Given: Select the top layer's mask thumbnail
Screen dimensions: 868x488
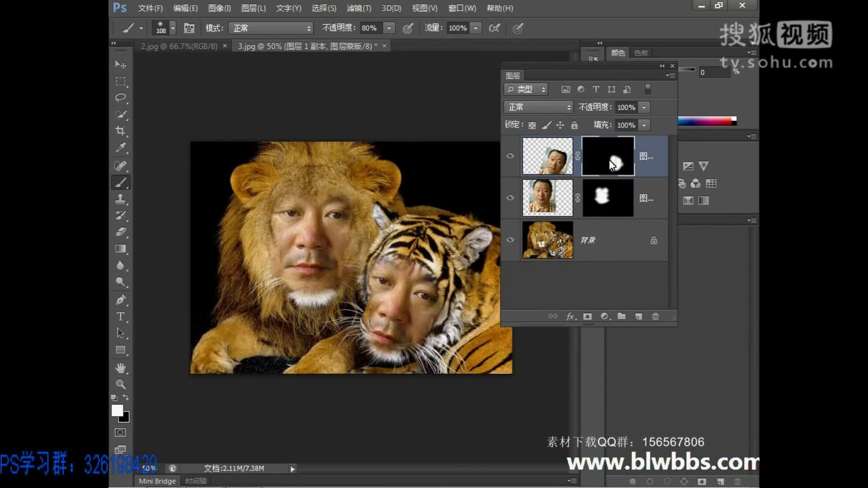Looking at the screenshot, I should [608, 156].
